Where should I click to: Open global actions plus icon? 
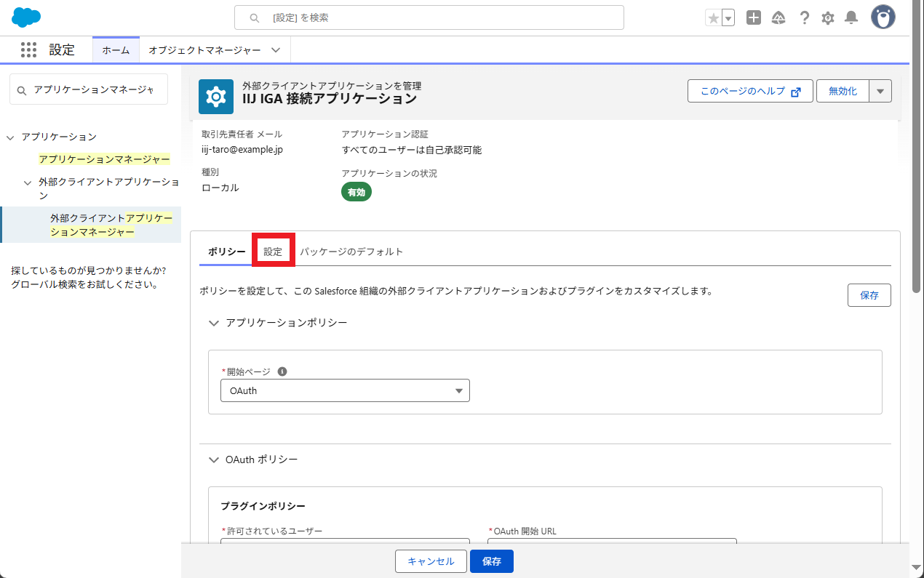click(x=754, y=18)
